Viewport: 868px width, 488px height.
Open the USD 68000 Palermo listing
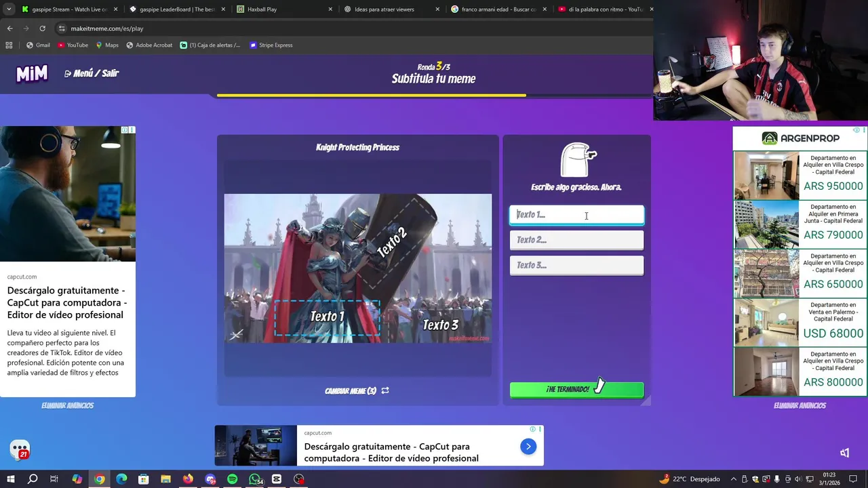800,322
